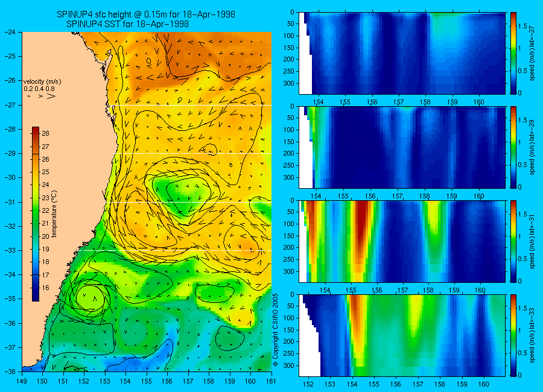Click the 'SPINUP4 SST for 18-Apr-1998' subtitle
The width and height of the screenshot is (543, 392).
[127, 24]
